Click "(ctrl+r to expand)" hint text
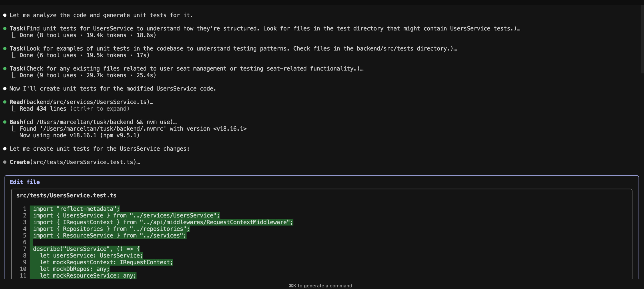The width and height of the screenshot is (644, 289). [x=99, y=109]
